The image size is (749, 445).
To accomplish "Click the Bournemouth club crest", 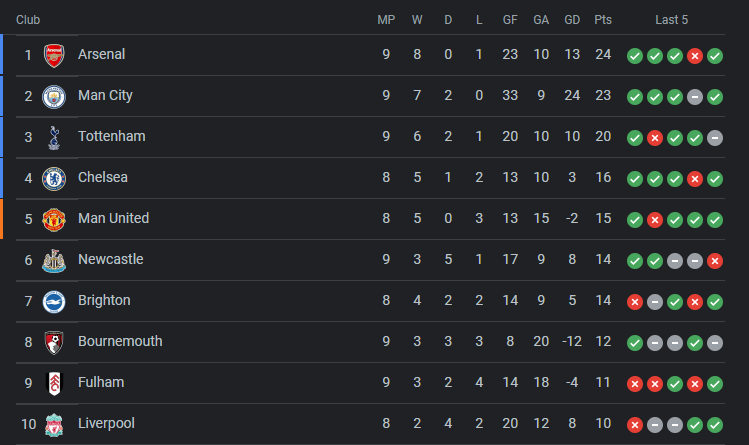I will click(54, 343).
